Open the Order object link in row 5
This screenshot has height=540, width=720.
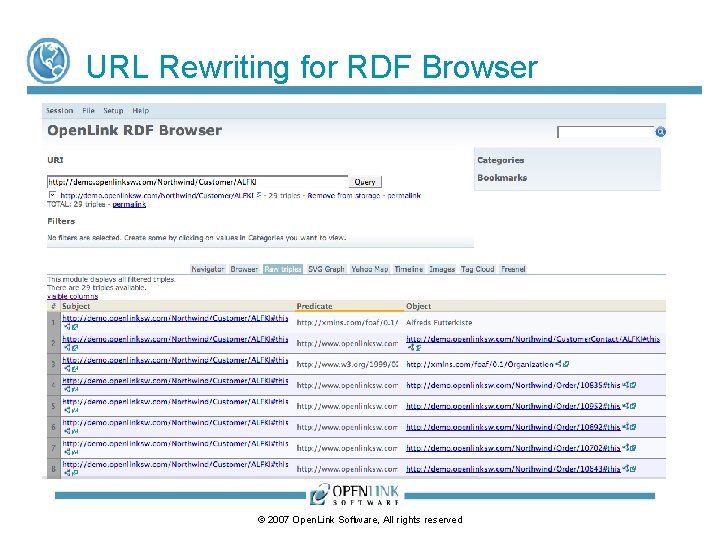click(x=513, y=406)
